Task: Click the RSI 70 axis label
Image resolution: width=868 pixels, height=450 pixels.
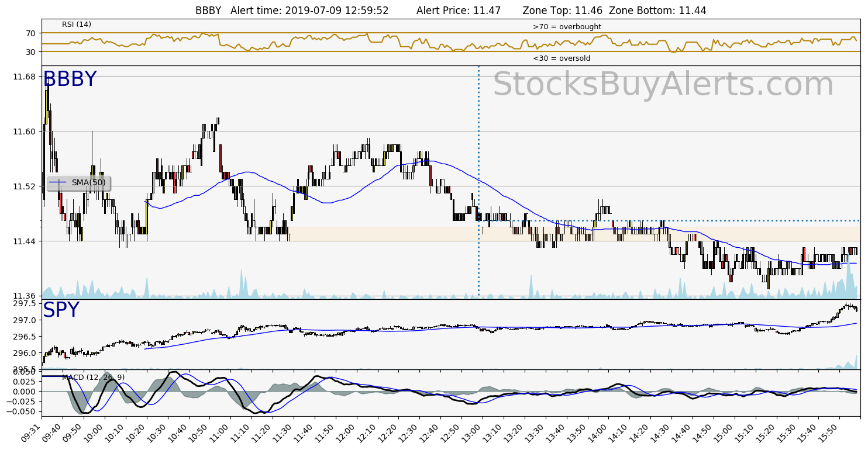Action: point(30,33)
